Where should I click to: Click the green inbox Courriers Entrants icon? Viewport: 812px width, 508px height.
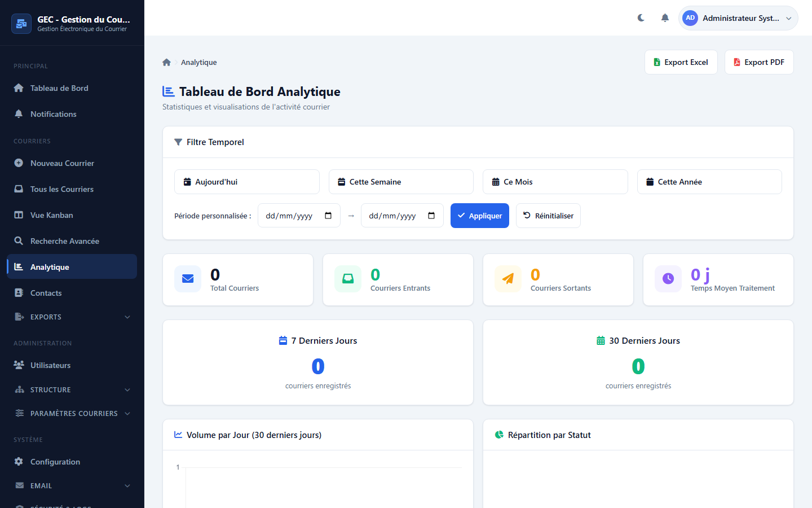(348, 279)
